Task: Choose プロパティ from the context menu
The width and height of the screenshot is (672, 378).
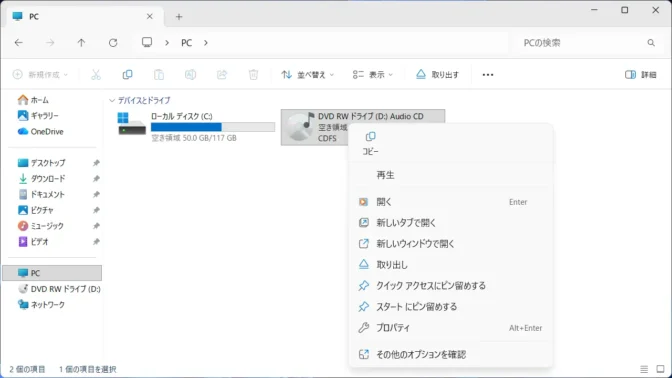Action: (x=451, y=328)
